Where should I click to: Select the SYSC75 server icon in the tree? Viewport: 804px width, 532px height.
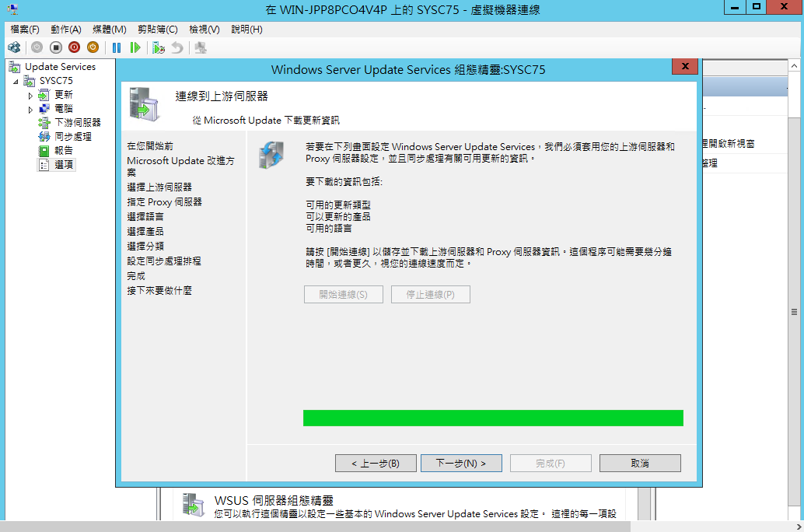click(x=30, y=81)
